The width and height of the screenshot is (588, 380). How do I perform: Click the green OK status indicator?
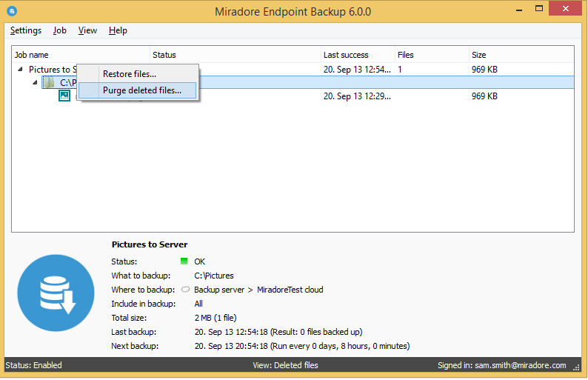pos(184,261)
